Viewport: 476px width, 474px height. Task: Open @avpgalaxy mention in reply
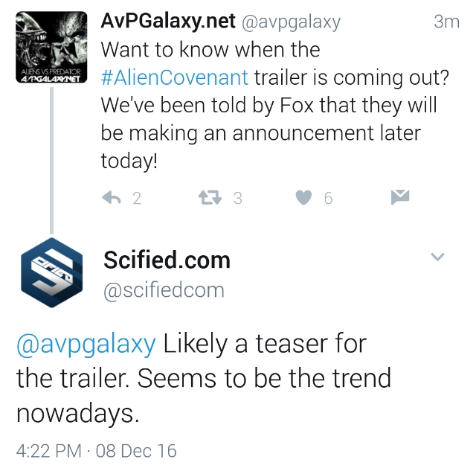[86, 345]
